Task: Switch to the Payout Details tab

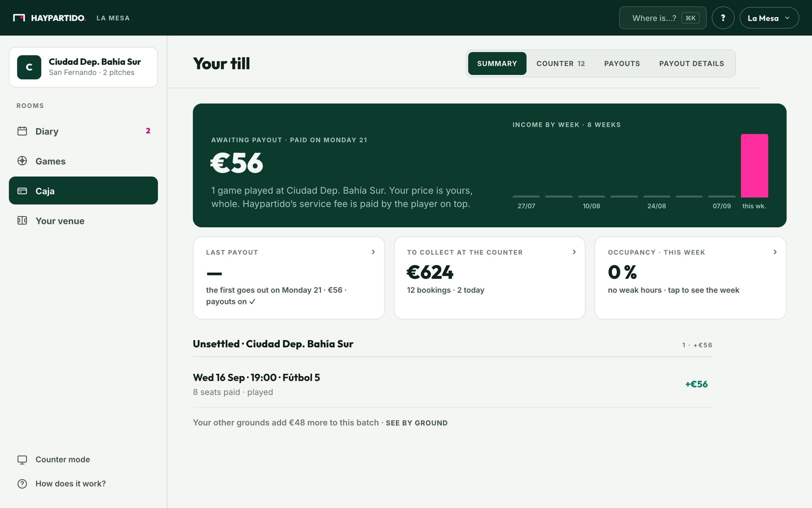Action: [x=691, y=63]
